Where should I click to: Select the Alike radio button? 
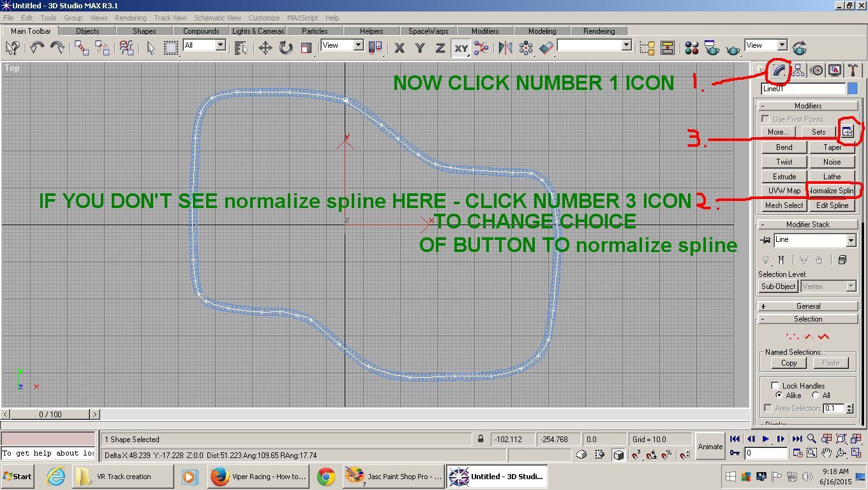coord(779,396)
